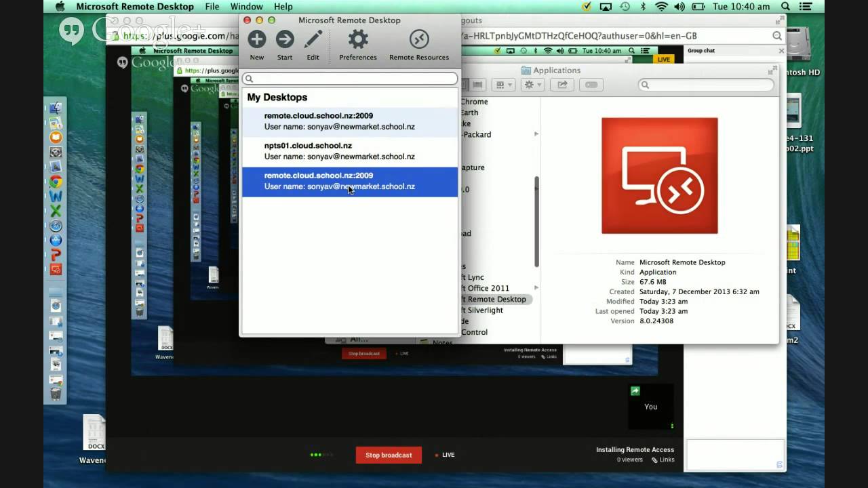Select npts01.cloud.school.nz desktop entry
The width and height of the screenshot is (868, 488).
coord(350,151)
